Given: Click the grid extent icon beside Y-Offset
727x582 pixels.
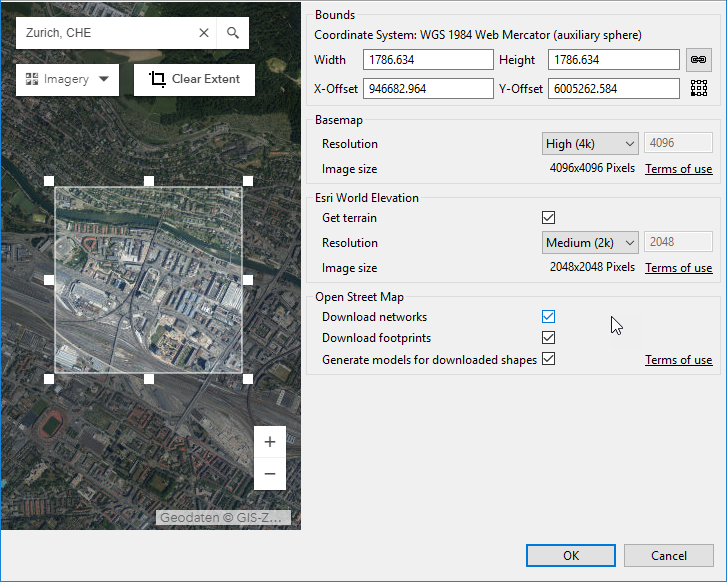Looking at the screenshot, I should (699, 89).
